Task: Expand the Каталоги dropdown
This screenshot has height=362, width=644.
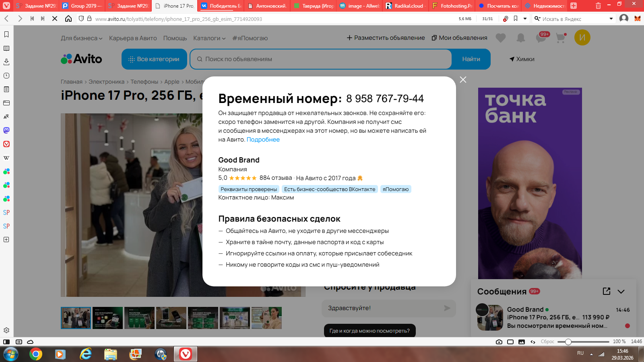Action: (x=209, y=38)
